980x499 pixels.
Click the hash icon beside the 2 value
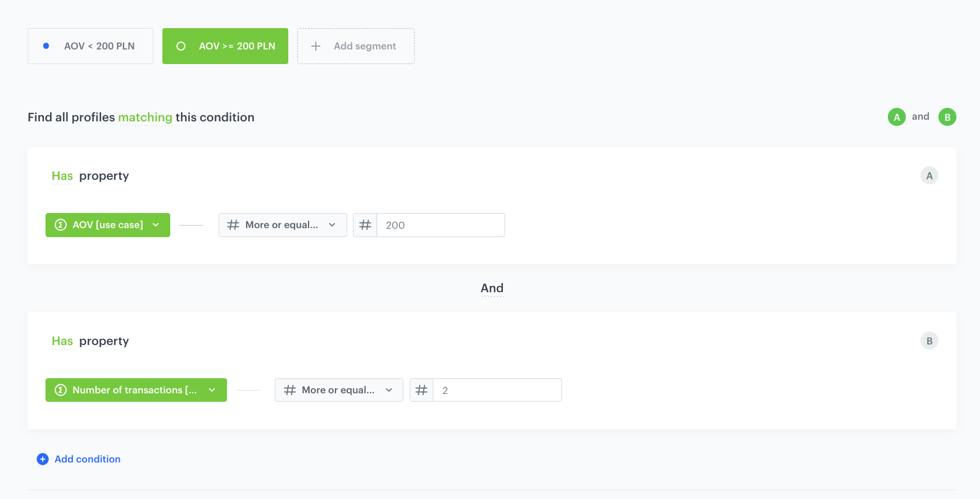tap(421, 390)
